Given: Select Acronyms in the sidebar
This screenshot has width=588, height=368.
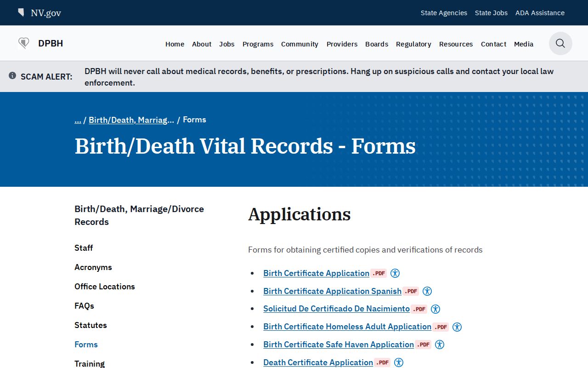Looking at the screenshot, I should [x=93, y=267].
